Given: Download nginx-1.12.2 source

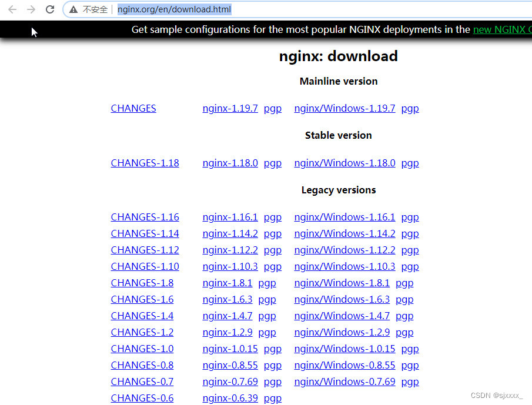Looking at the screenshot, I should point(230,250).
